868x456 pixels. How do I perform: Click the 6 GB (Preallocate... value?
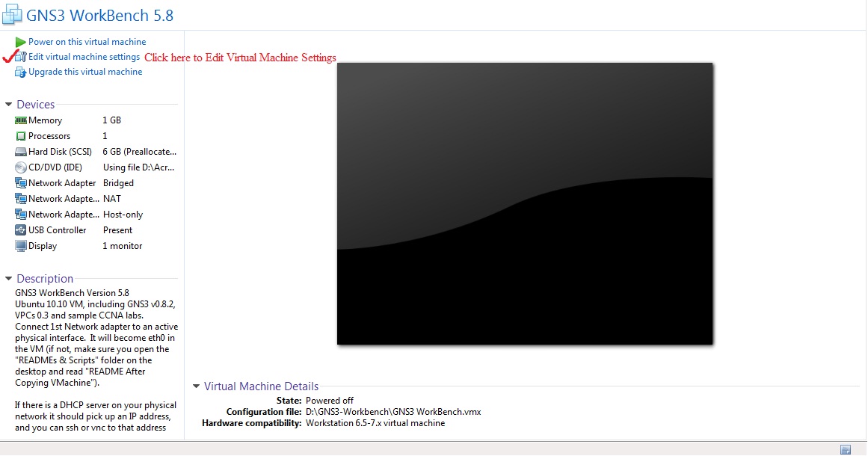[x=140, y=152]
